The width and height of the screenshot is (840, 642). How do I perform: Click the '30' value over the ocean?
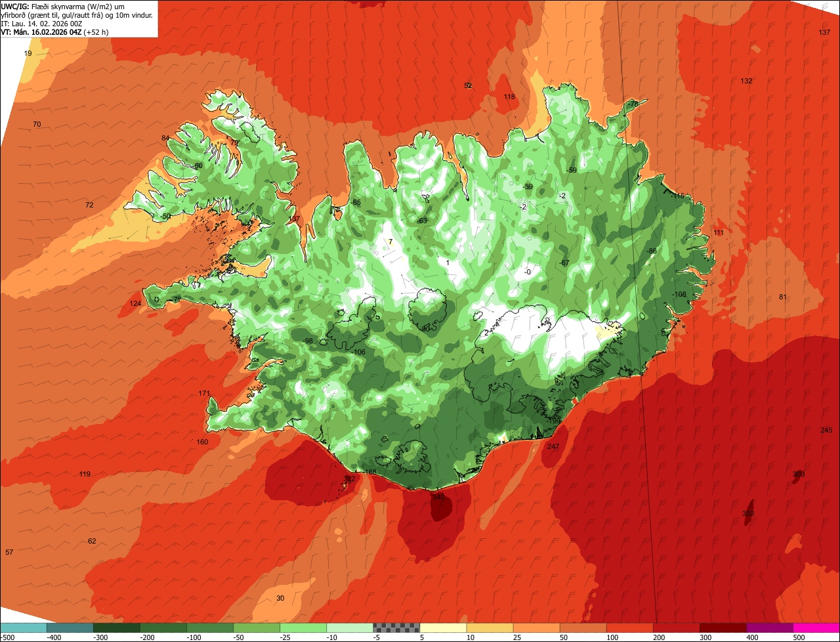280,598
